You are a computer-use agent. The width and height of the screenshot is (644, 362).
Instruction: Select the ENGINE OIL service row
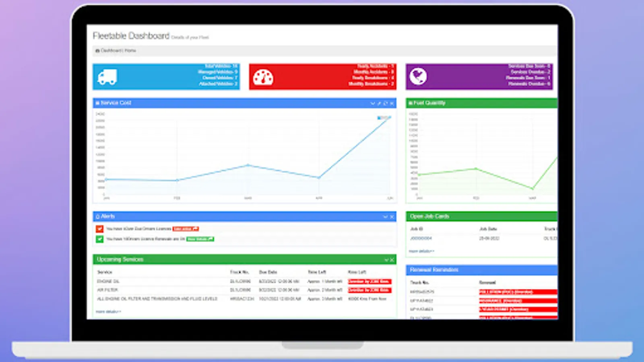tap(244, 282)
